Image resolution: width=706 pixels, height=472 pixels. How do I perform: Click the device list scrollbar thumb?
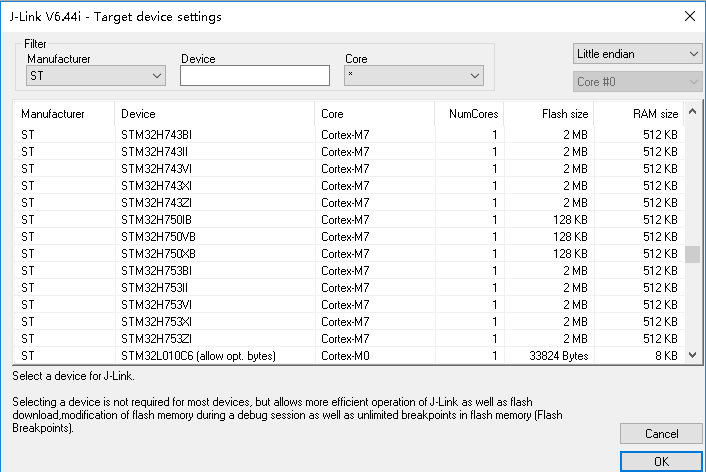click(x=692, y=254)
